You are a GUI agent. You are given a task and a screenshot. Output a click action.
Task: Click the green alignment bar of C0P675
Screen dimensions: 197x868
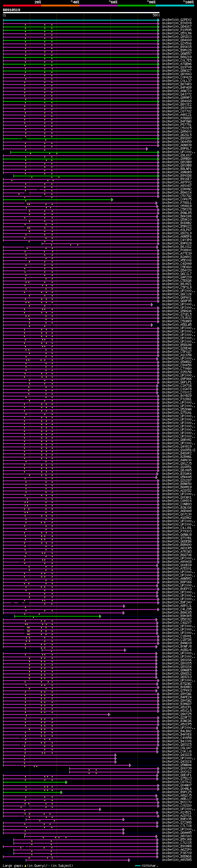pos(58,200)
